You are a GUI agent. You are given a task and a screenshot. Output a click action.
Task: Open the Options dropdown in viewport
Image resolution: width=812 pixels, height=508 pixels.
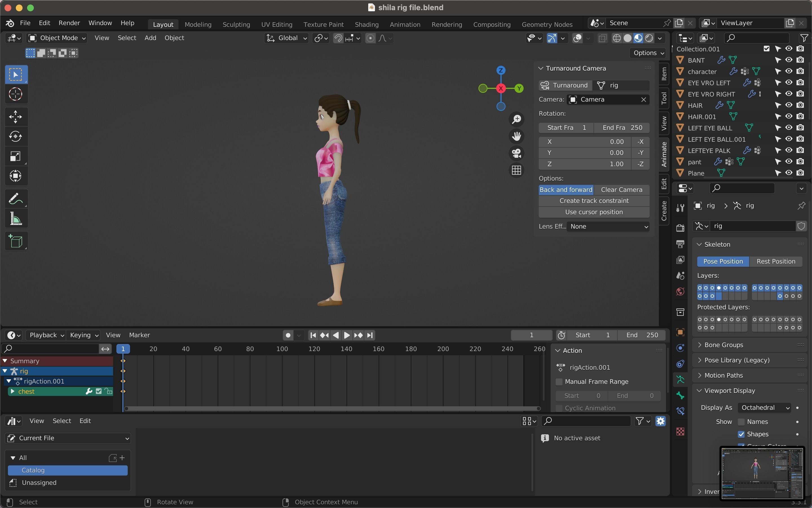click(x=648, y=53)
